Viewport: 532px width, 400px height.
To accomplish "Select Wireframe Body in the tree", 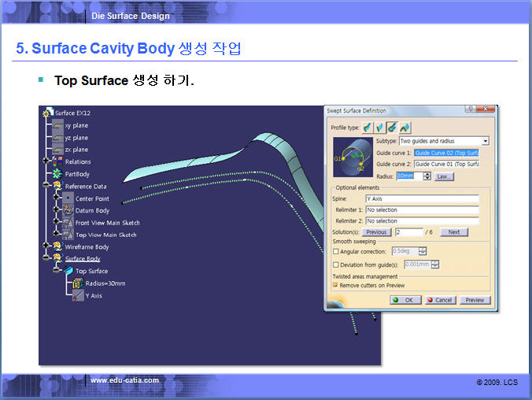I will (87, 246).
